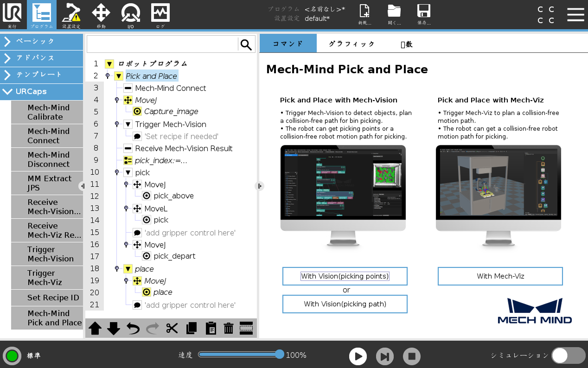588x368 pixels.
Task: Stop the program
Action: point(412,356)
